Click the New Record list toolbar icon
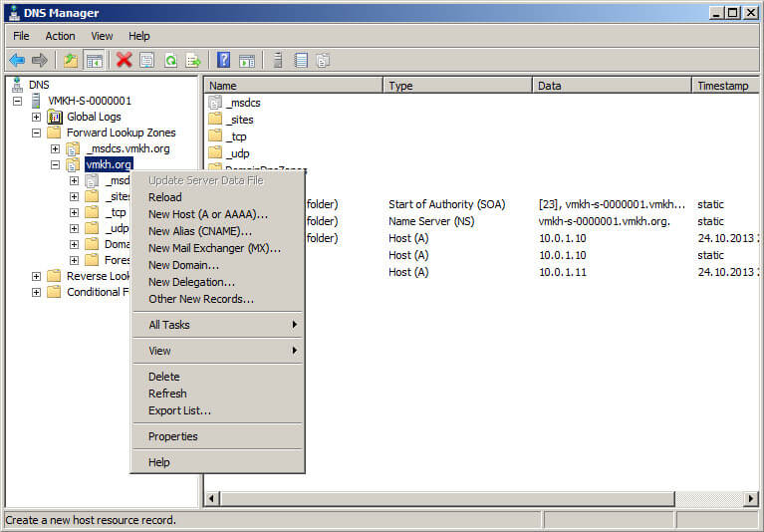Screen dimensions: 764x532 coord(301,61)
